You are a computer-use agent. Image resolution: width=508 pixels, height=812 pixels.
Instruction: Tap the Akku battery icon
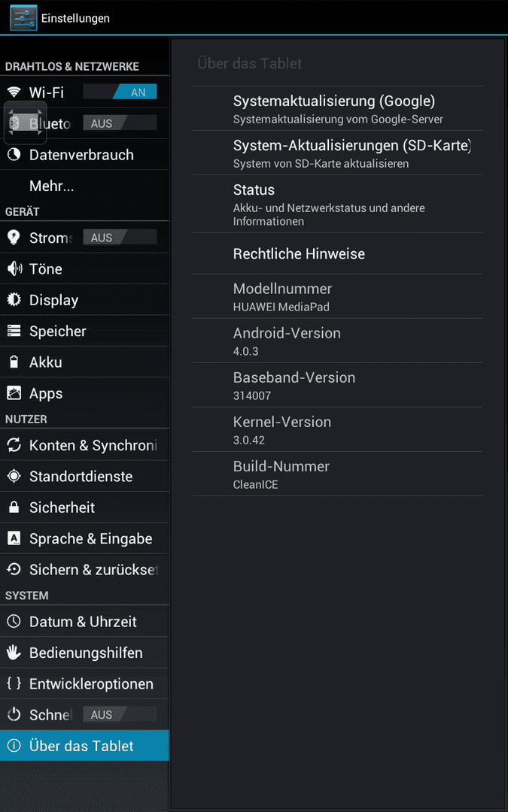14,362
